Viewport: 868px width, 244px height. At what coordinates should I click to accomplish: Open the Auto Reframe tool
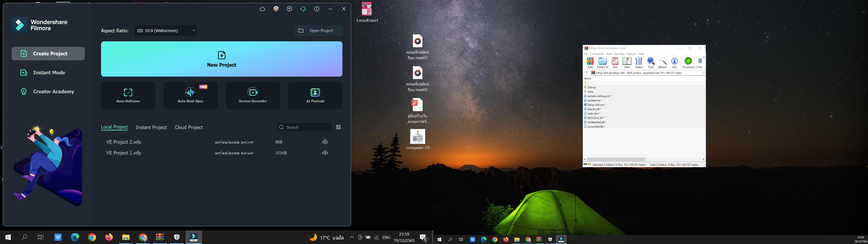pyautogui.click(x=128, y=95)
